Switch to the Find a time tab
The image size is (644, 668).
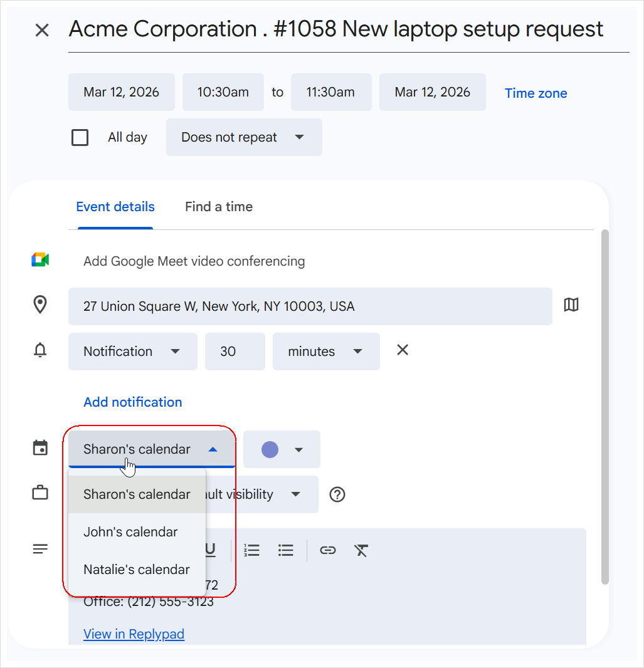pyautogui.click(x=218, y=207)
